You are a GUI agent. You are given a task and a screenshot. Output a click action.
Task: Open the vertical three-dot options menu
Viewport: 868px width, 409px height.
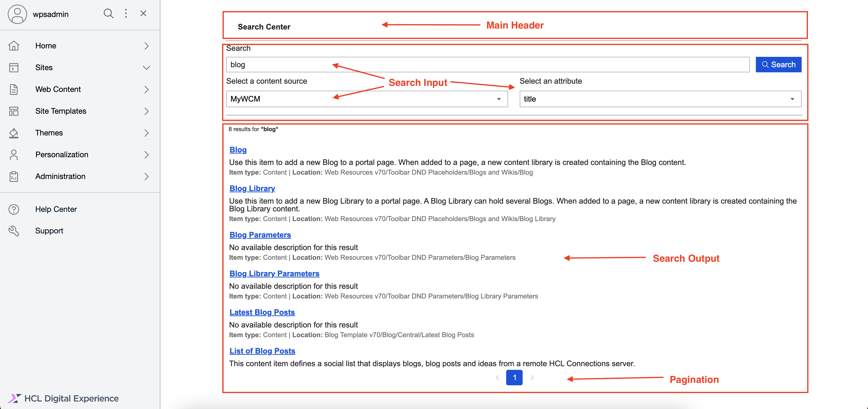(126, 14)
